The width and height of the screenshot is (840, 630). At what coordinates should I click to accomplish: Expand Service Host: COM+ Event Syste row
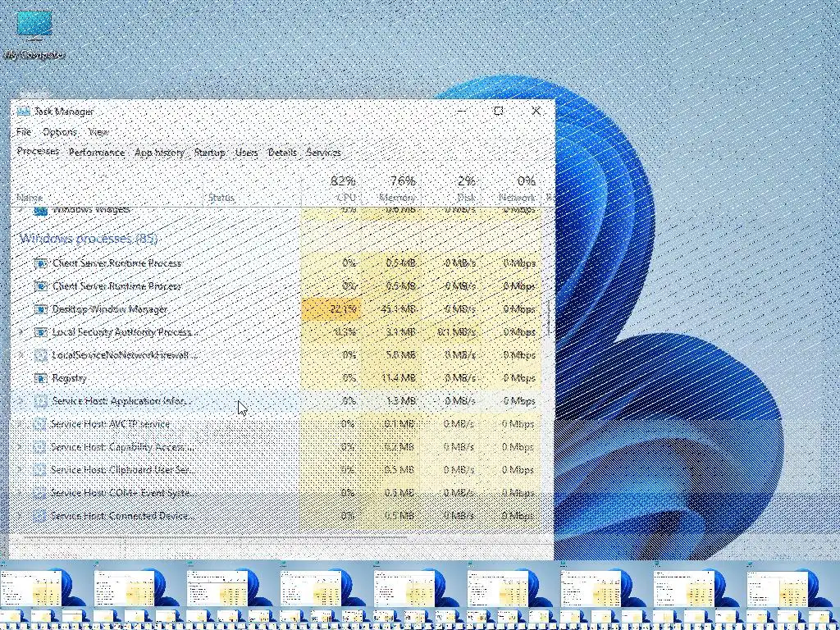click(21, 493)
